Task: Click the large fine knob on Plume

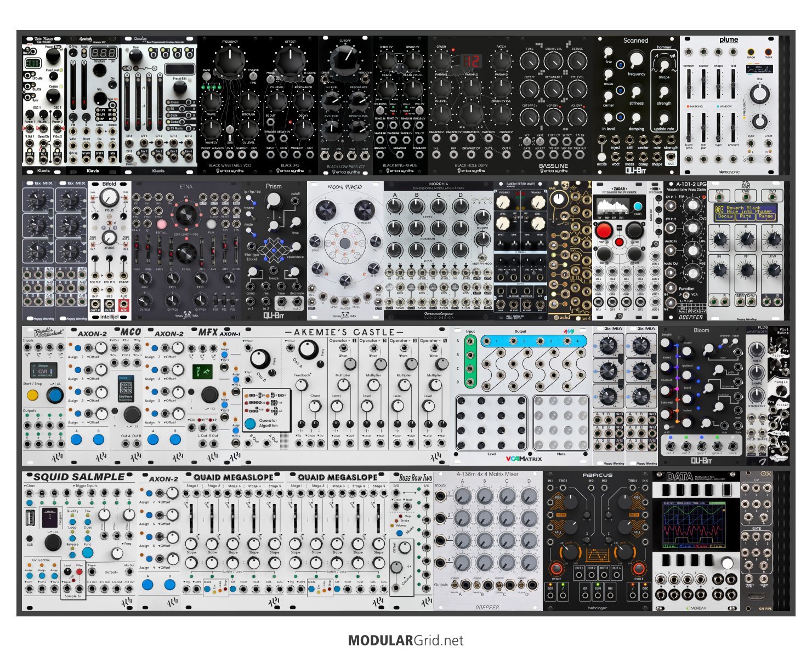Action: pyautogui.click(x=759, y=94)
